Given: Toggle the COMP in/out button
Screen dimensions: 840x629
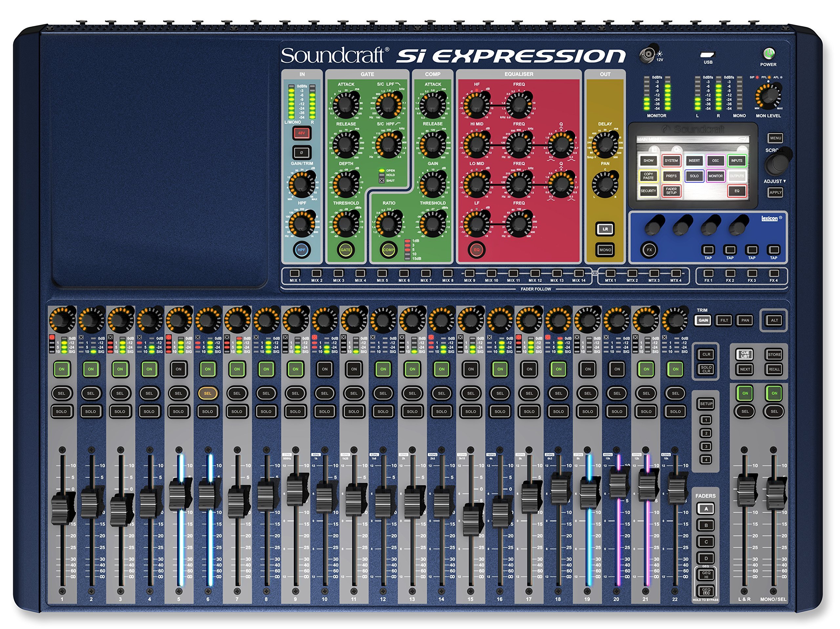Looking at the screenshot, I should point(388,249).
